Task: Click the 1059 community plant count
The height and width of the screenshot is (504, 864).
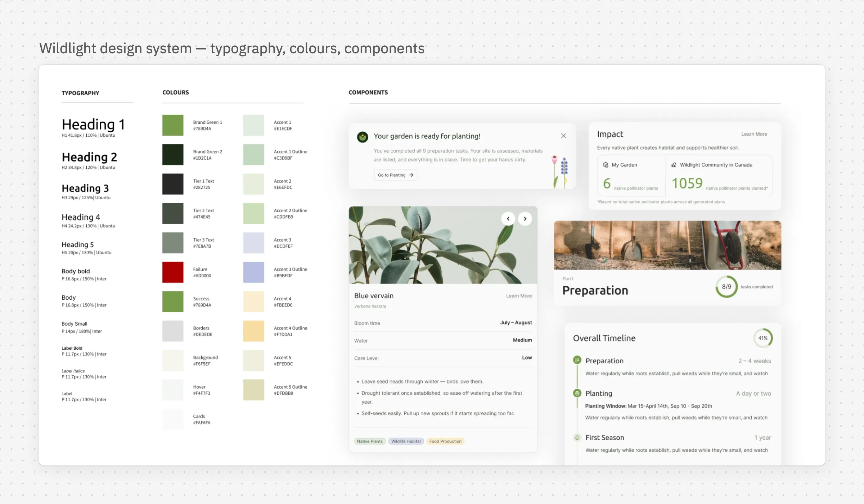Action: [687, 183]
